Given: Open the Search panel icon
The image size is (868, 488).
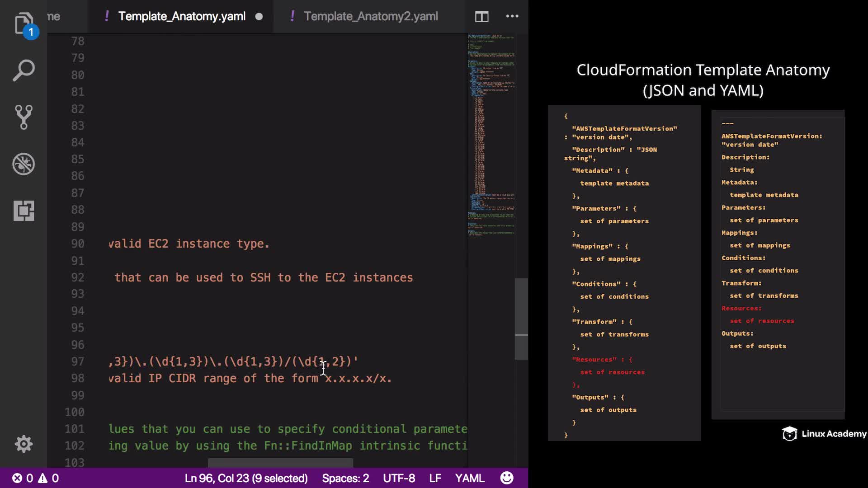Looking at the screenshot, I should (24, 70).
